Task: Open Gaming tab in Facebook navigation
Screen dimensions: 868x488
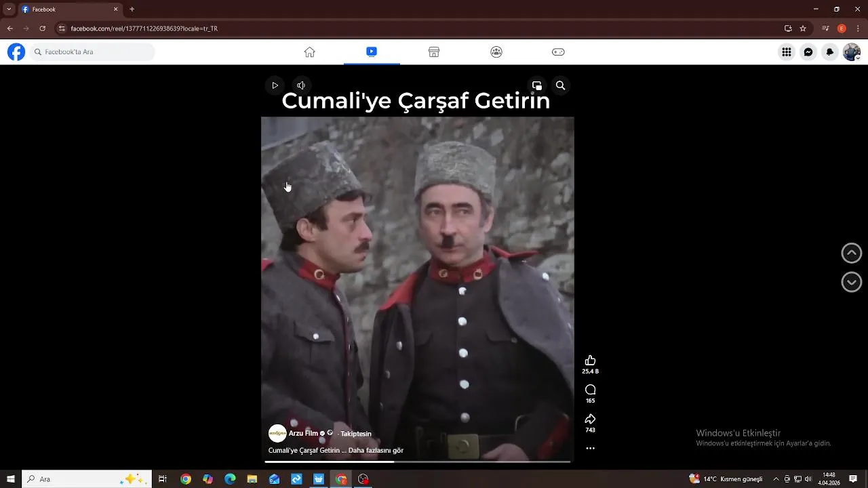Action: [x=558, y=52]
